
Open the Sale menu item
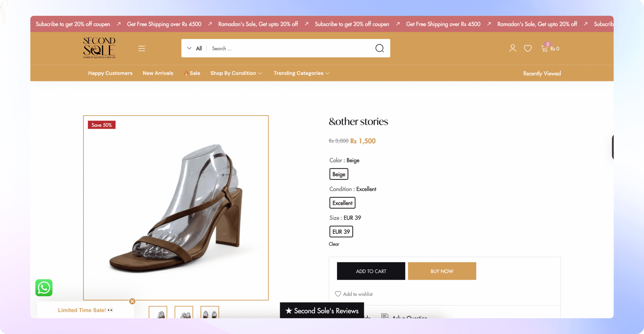[x=192, y=73]
